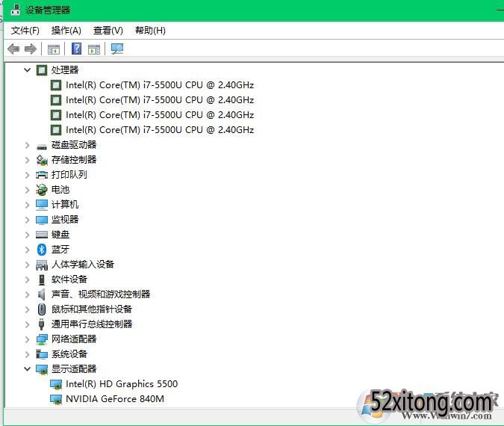
Task: Click the 电池 battery icon
Action: click(42, 190)
